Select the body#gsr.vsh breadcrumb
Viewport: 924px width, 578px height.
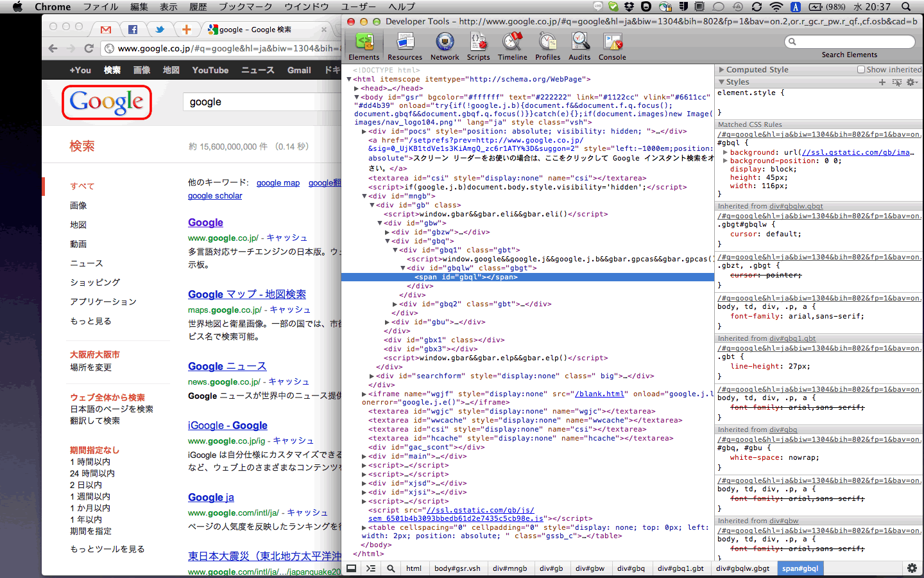[x=457, y=568]
